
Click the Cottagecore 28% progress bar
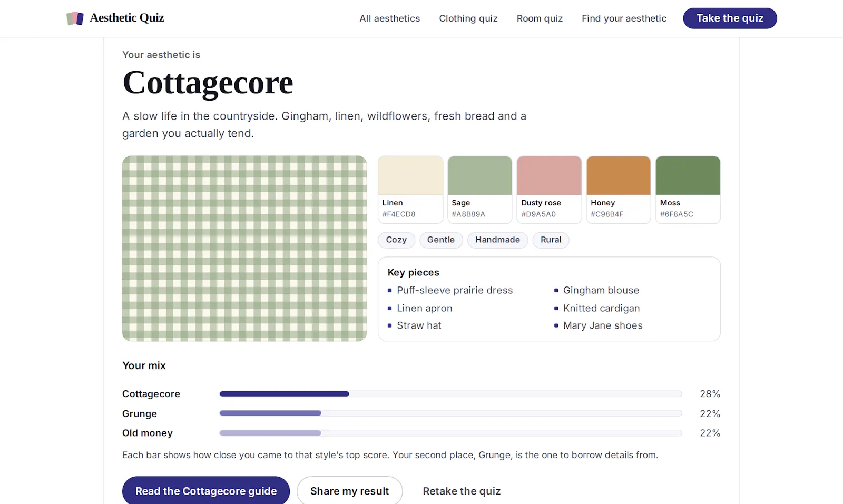tap(450, 394)
